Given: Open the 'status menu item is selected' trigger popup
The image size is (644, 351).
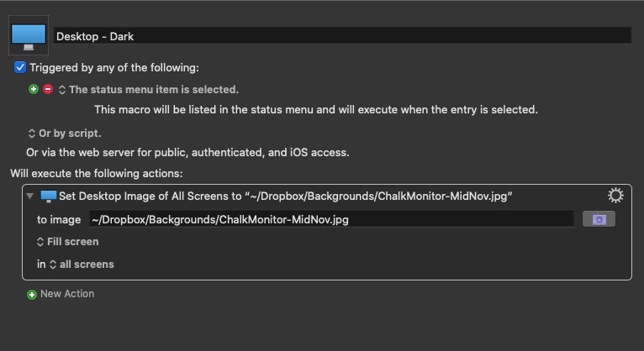Looking at the screenshot, I should 149,89.
